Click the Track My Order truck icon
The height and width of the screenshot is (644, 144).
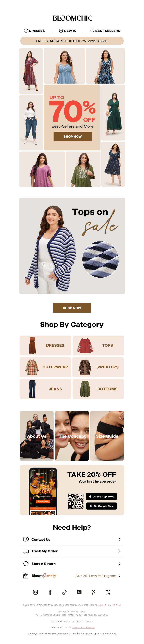[26, 551]
